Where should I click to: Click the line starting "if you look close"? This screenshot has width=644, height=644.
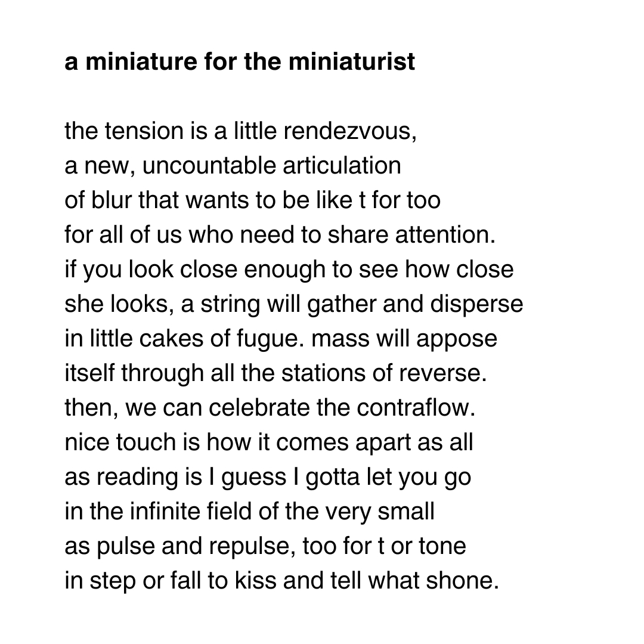pyautogui.click(x=289, y=270)
